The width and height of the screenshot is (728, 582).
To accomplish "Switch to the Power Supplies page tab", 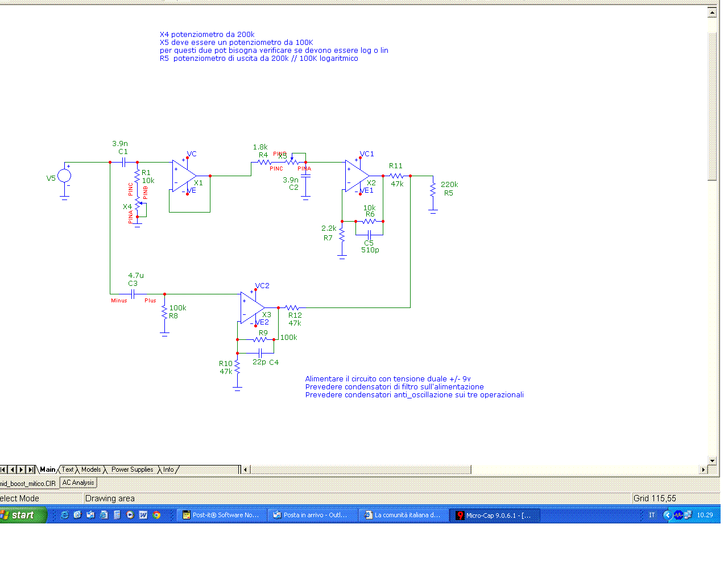I will click(132, 469).
